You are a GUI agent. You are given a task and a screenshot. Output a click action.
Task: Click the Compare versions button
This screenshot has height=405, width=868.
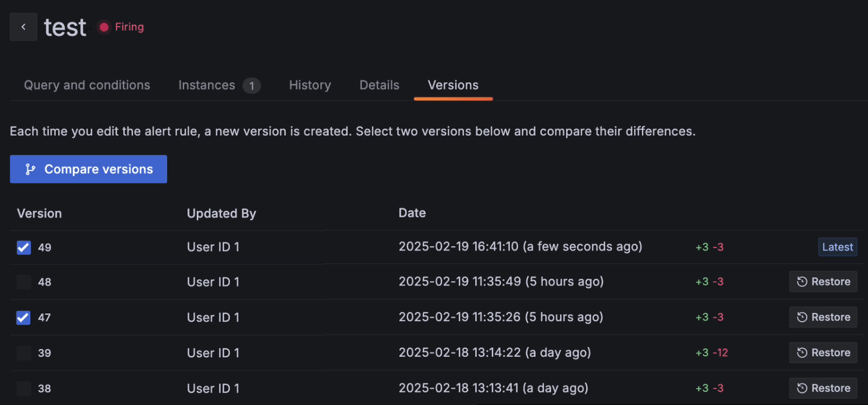click(88, 169)
